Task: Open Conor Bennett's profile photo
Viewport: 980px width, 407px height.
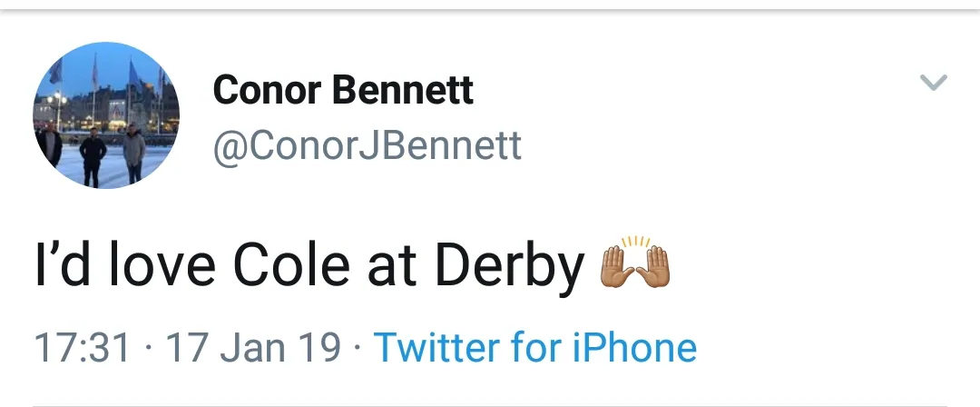Action: [106, 115]
